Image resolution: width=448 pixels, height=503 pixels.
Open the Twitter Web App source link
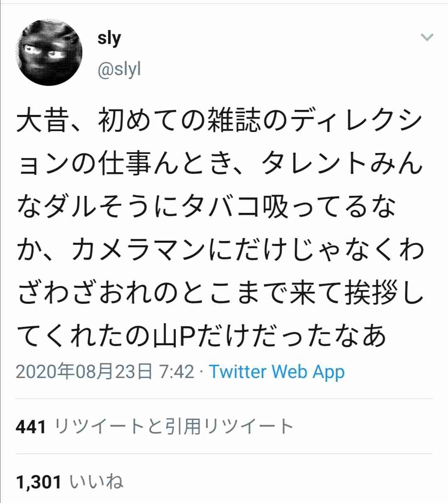[277, 372]
